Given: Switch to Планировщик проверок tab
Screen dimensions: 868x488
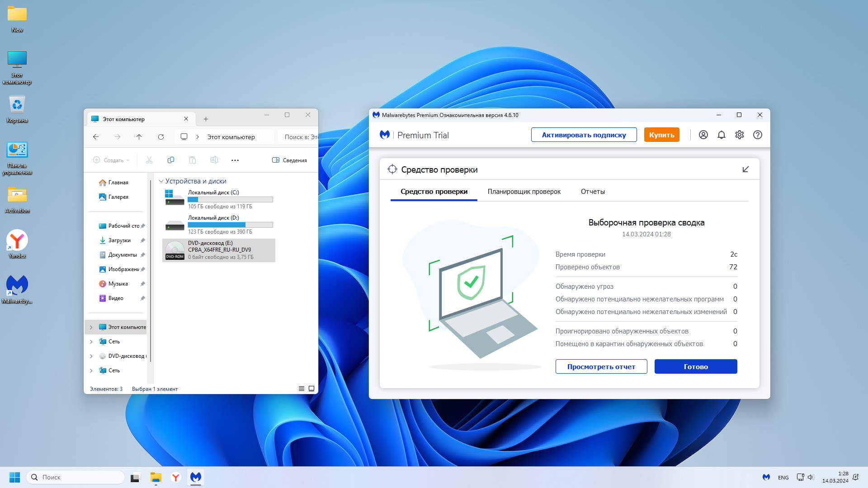Looking at the screenshot, I should [524, 192].
